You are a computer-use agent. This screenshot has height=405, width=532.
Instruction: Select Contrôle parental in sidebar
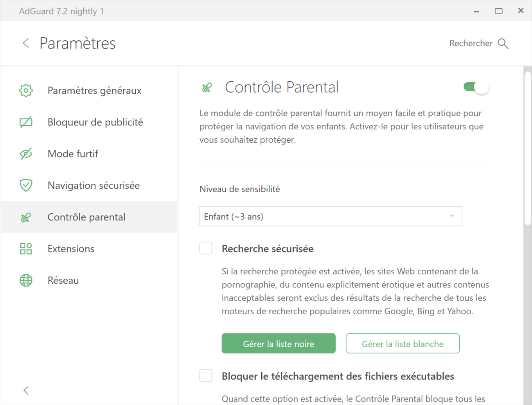[89, 217]
